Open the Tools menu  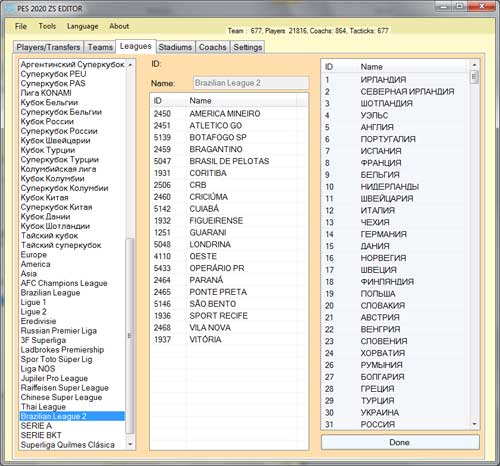(x=47, y=26)
